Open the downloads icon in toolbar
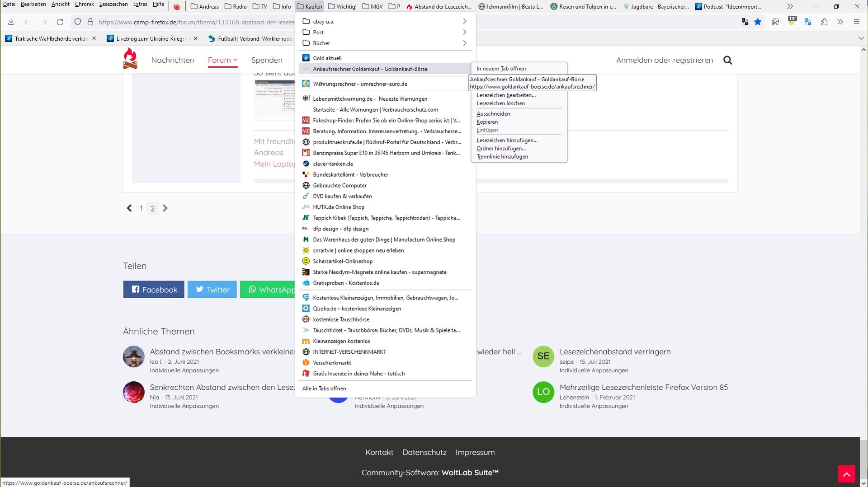The width and height of the screenshot is (868, 487). point(11,22)
